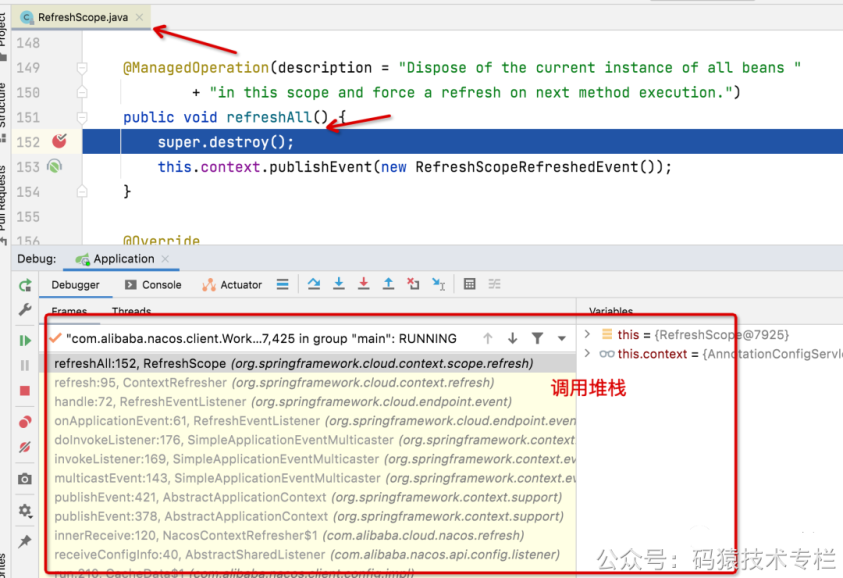Click the Step Into icon
Screen dimensions: 843x578
(x=339, y=283)
